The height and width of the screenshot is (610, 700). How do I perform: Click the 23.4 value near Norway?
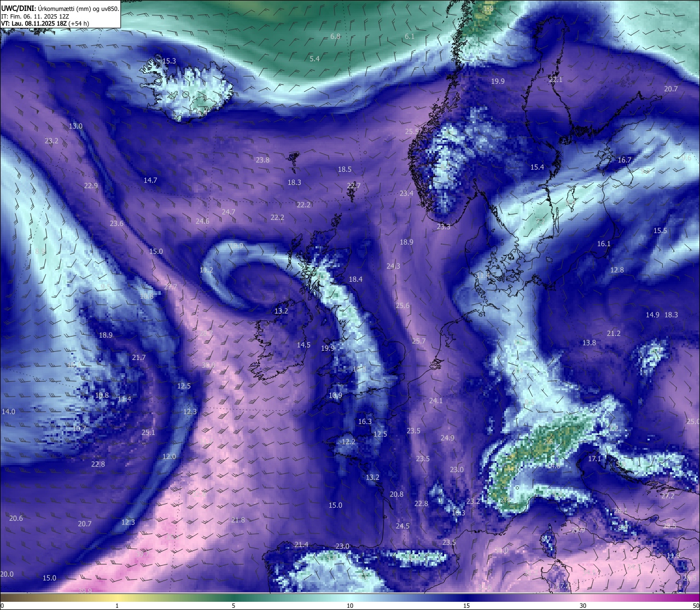[x=406, y=193]
